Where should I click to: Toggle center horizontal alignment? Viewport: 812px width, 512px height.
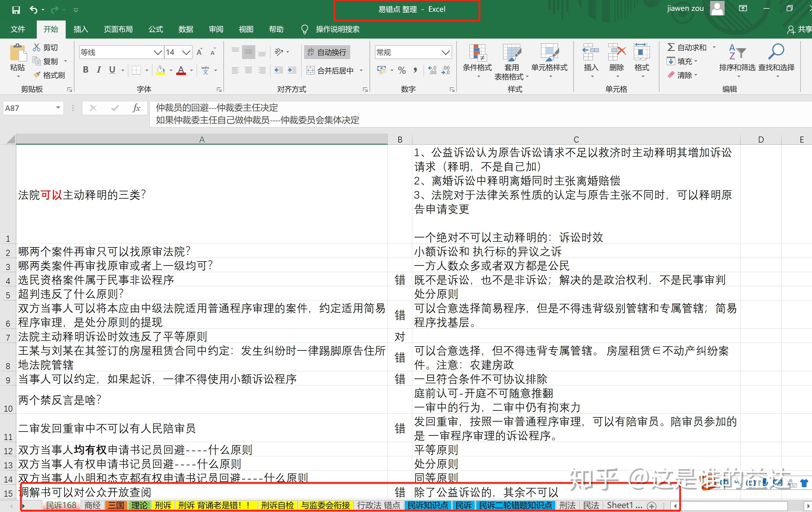click(x=249, y=70)
